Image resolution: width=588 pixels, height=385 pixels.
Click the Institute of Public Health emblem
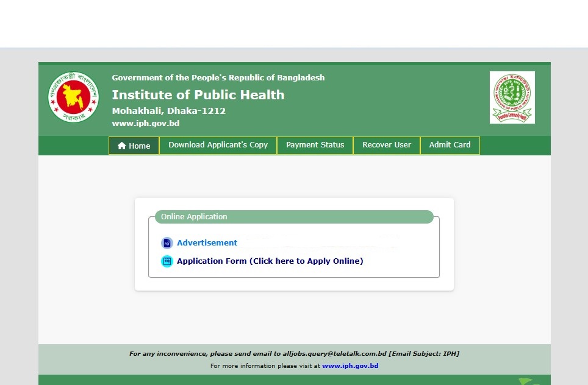[x=512, y=97]
